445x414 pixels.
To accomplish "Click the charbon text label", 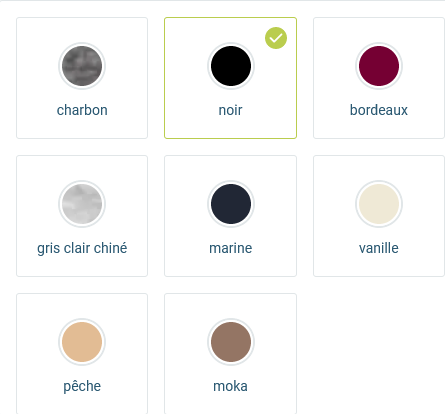I will pos(82,110).
